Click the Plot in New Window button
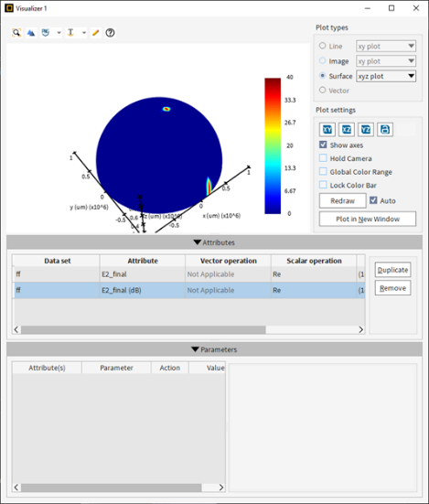Screen dimensions: 429x504 [368, 219]
